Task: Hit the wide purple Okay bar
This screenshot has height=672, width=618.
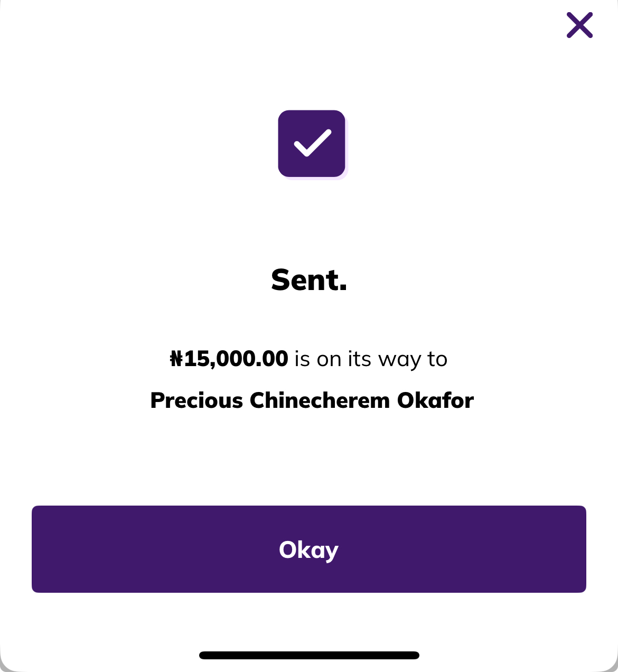Action: pos(309,549)
